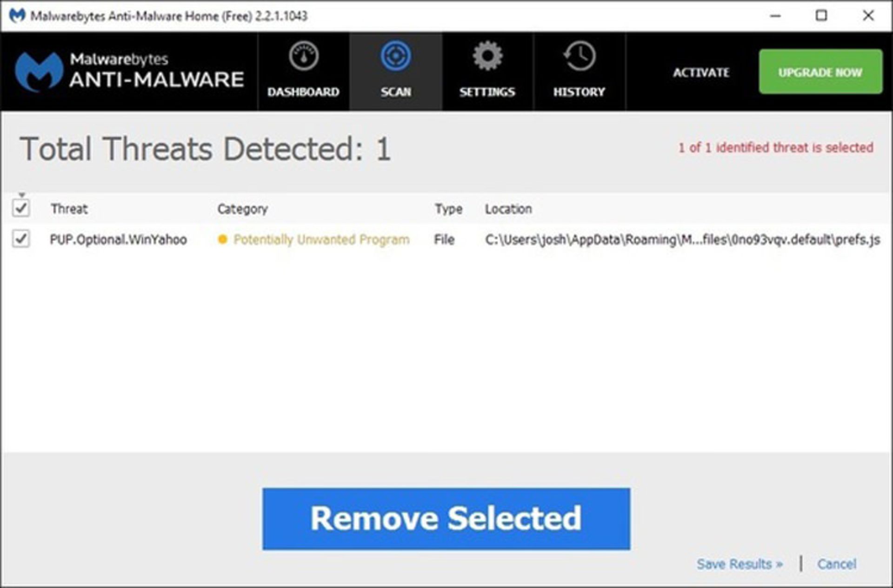Sort by the Type column header
This screenshot has height=588, width=893.
(448, 209)
